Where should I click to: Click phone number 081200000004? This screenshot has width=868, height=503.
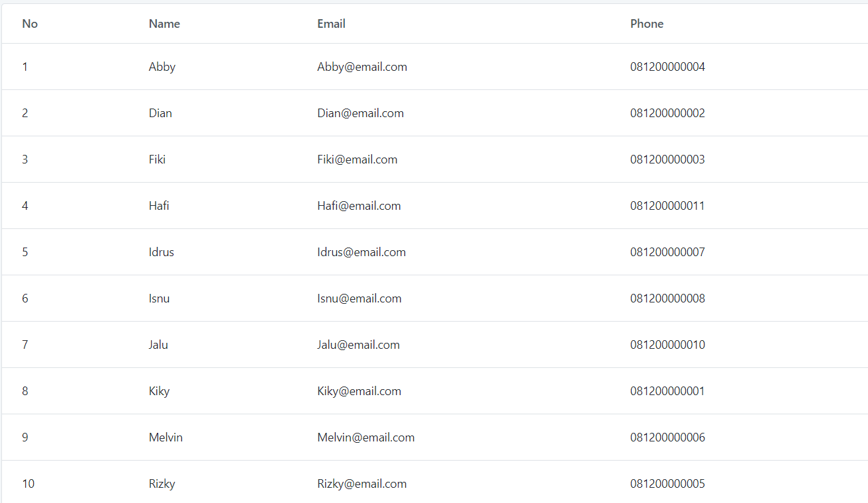[667, 67]
